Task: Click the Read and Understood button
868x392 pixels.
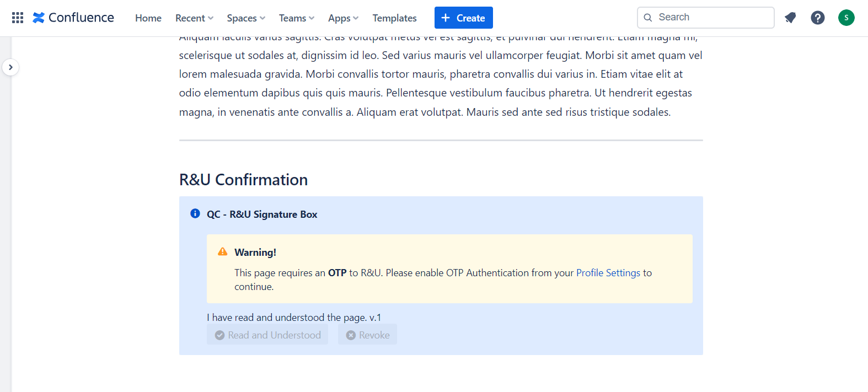Action: click(x=267, y=335)
